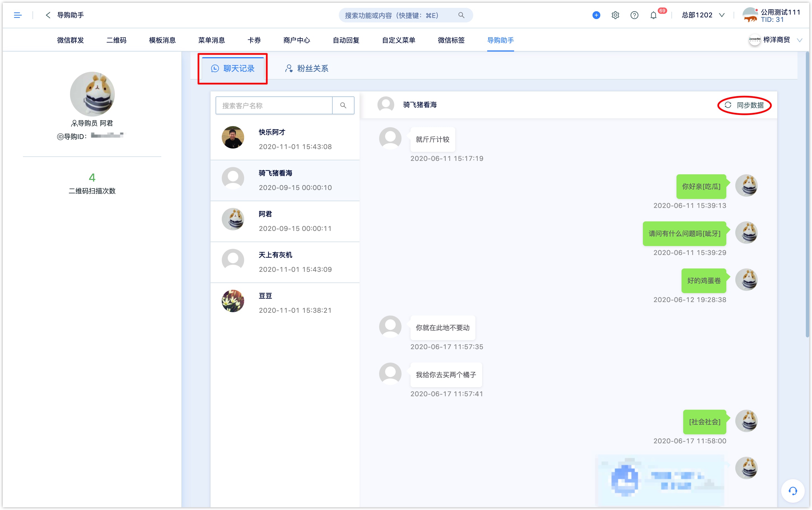Click the [社会社会] message bubble
This screenshot has width=812, height=510.
pos(704,422)
